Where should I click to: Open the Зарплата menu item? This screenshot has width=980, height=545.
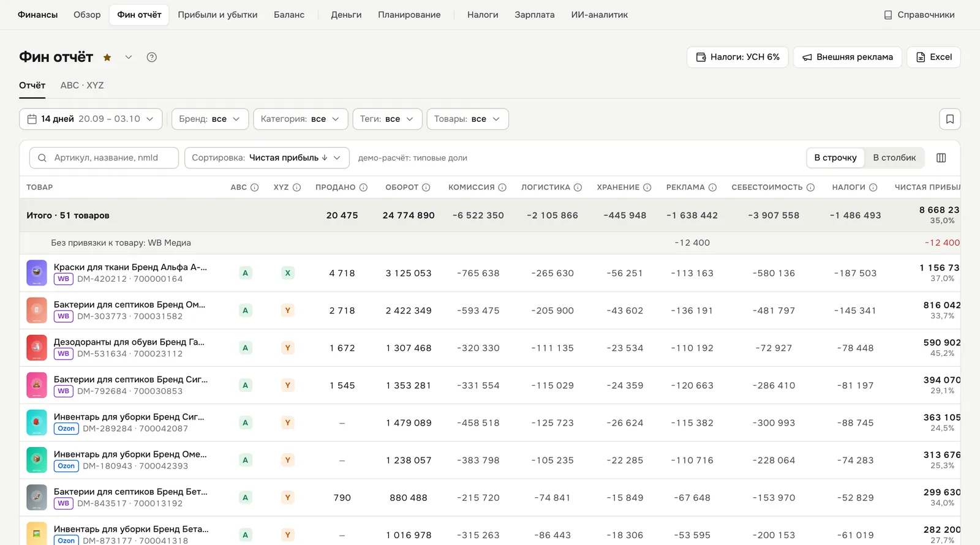pos(535,15)
